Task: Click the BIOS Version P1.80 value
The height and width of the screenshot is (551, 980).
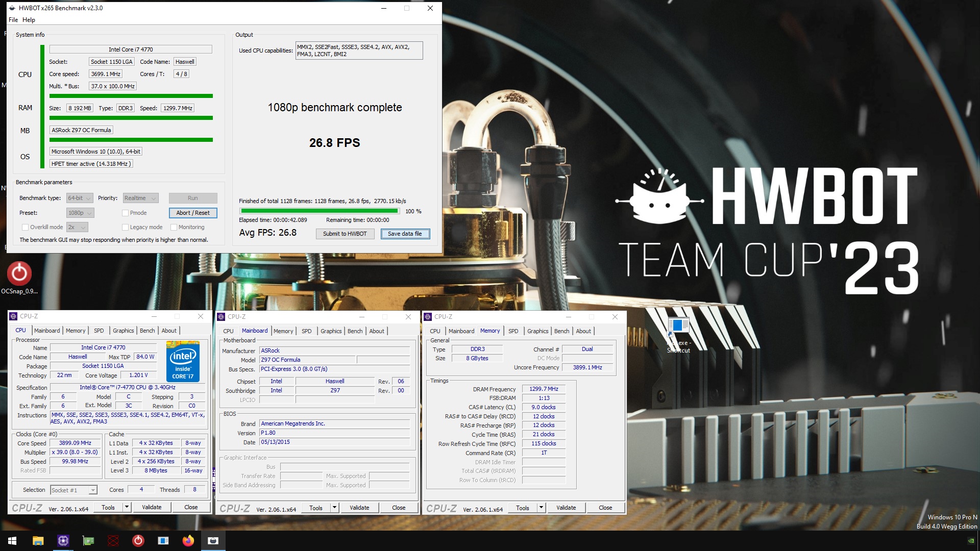Action: [x=334, y=433]
